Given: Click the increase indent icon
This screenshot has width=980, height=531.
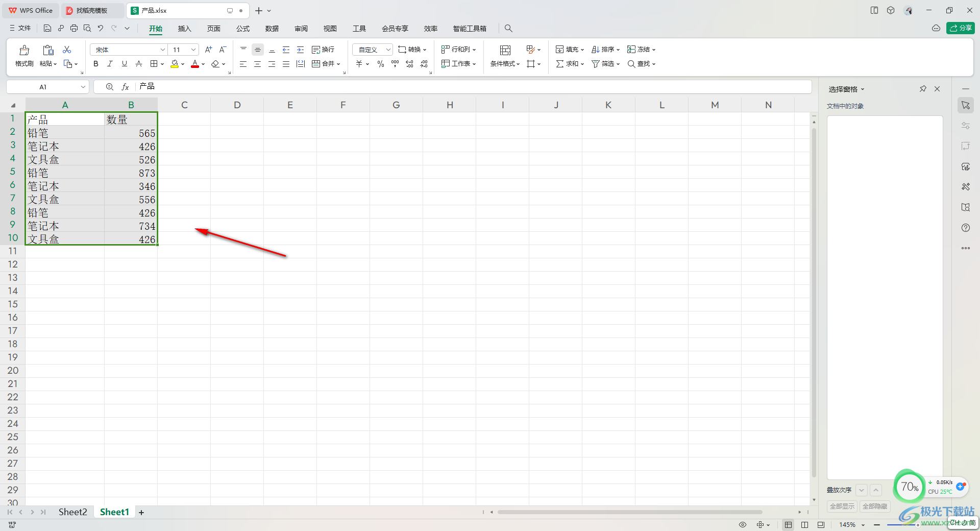Looking at the screenshot, I should [x=301, y=50].
